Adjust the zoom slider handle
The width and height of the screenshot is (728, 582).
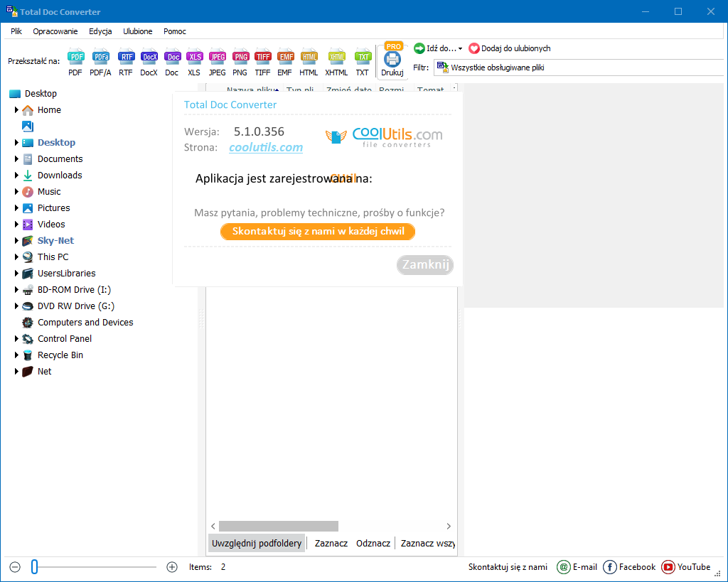[34, 566]
